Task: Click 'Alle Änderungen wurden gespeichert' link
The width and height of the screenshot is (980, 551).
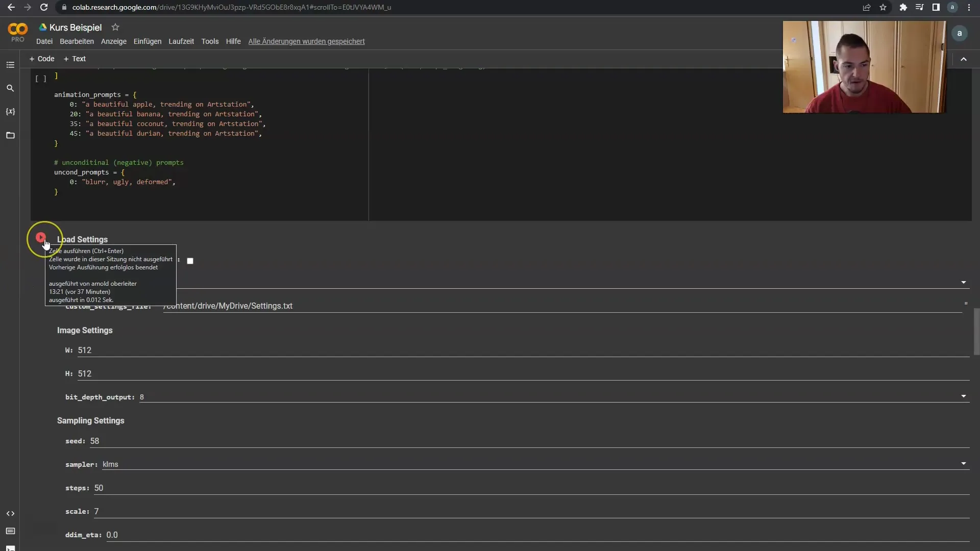Action: click(306, 41)
